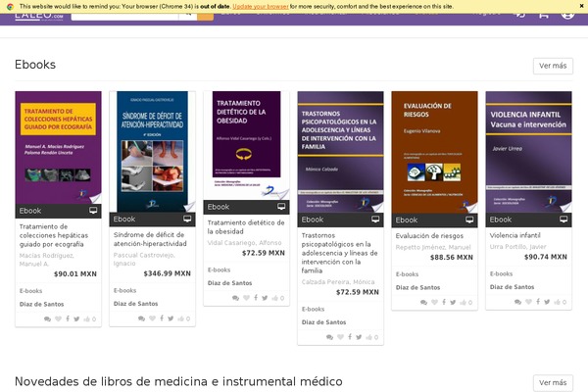Open cover of Tratamiento de colecciones hepáticas
The height and width of the screenshot is (392, 588).
click(58, 147)
